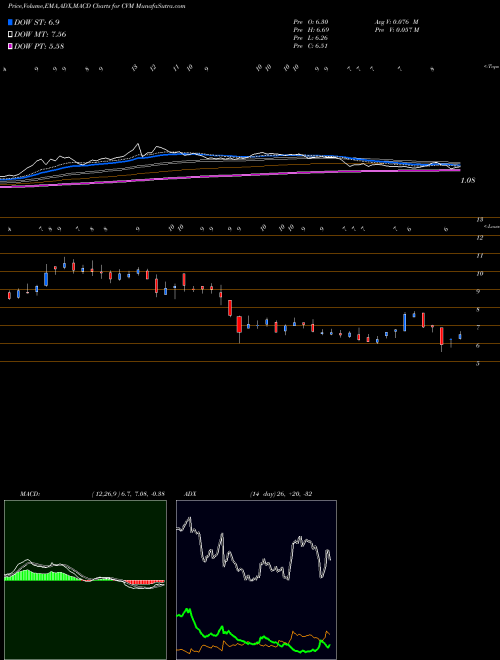Click the MACD panel title label
The width and height of the screenshot is (500, 660).
pos(29,494)
